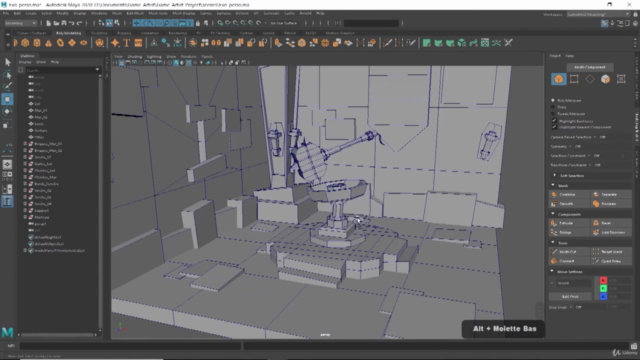Click the Save Scene icon
The height and width of the screenshot is (360, 640).
click(x=64, y=23)
